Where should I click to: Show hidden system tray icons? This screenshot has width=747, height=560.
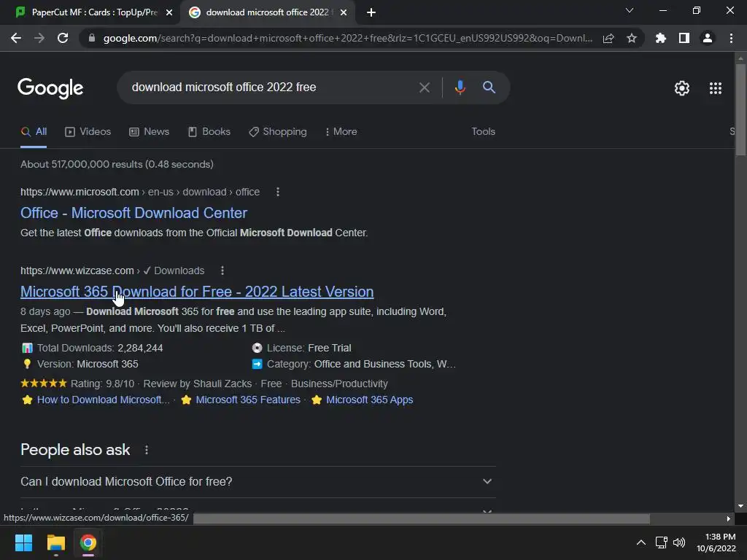tap(641, 542)
